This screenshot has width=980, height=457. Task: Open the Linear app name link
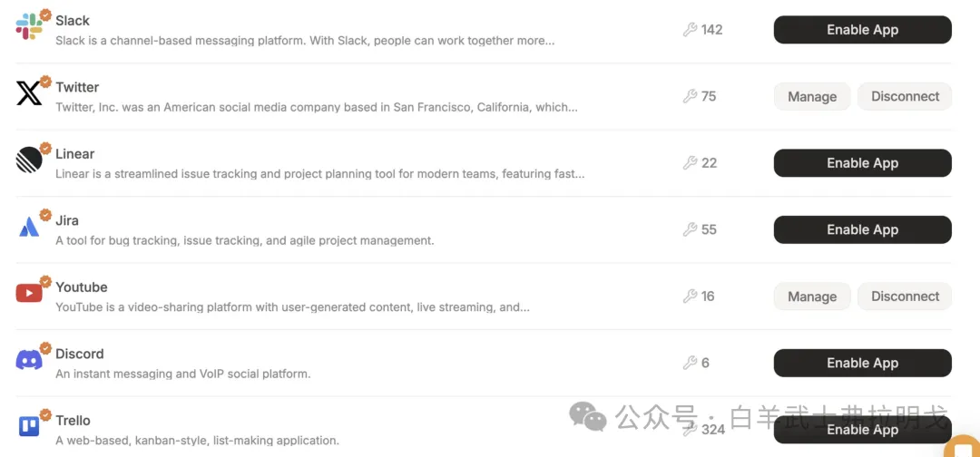[x=75, y=154]
